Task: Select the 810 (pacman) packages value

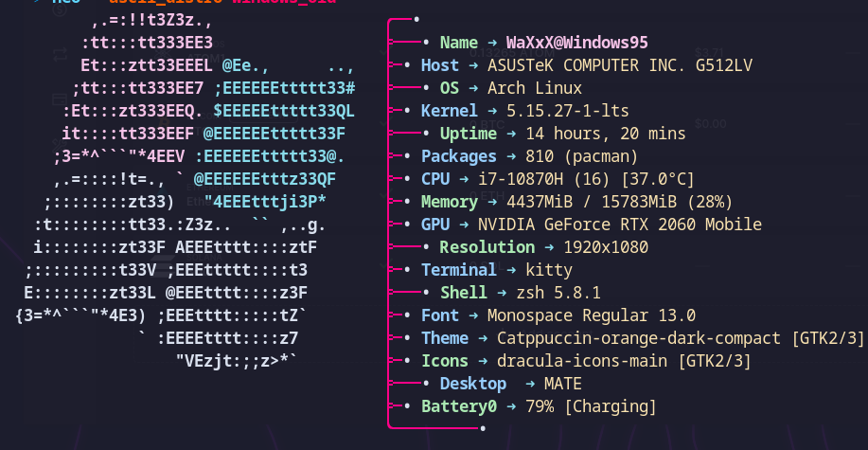Action: 582,157
